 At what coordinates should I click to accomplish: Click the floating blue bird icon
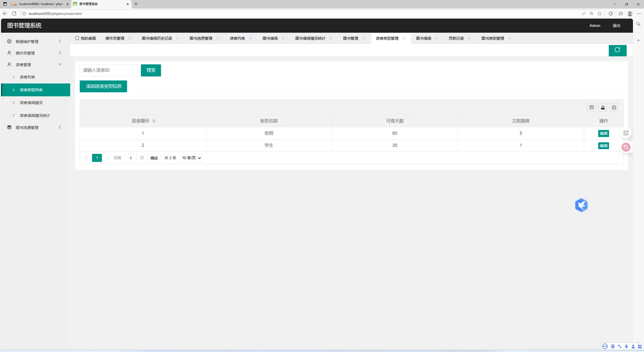tap(581, 205)
